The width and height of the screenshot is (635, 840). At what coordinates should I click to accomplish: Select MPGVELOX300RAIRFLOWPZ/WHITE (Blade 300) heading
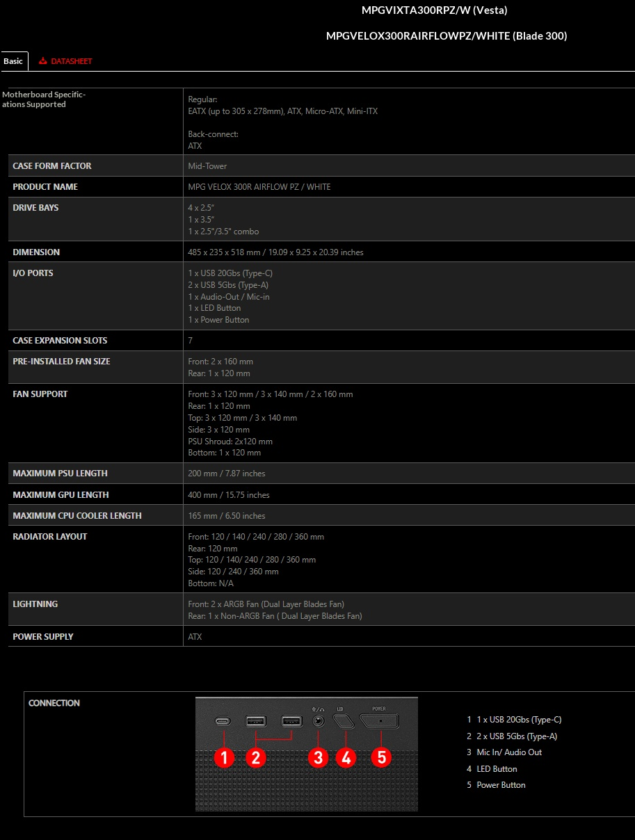click(447, 36)
